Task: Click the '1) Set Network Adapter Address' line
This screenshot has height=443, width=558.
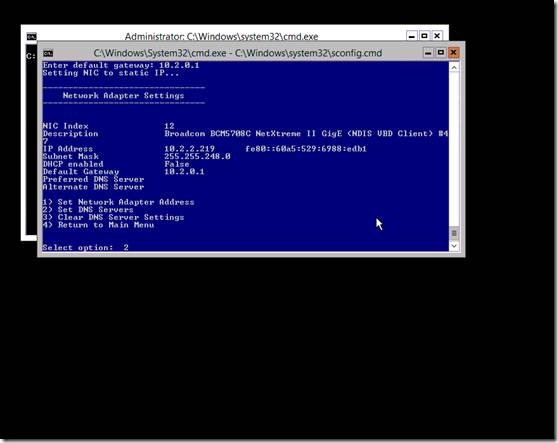Action: (118, 202)
